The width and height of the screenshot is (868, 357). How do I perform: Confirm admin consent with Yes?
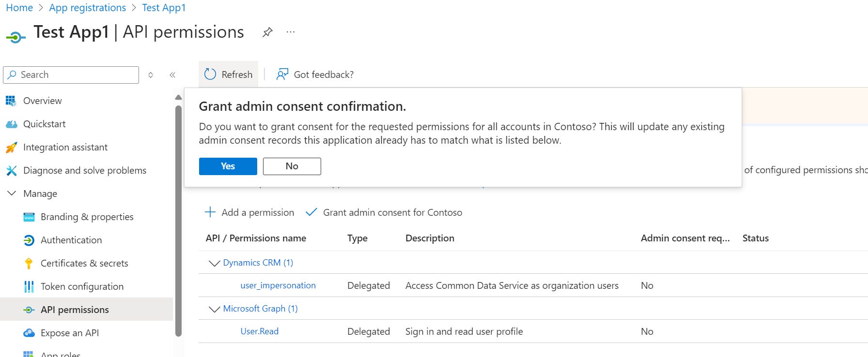coord(228,166)
